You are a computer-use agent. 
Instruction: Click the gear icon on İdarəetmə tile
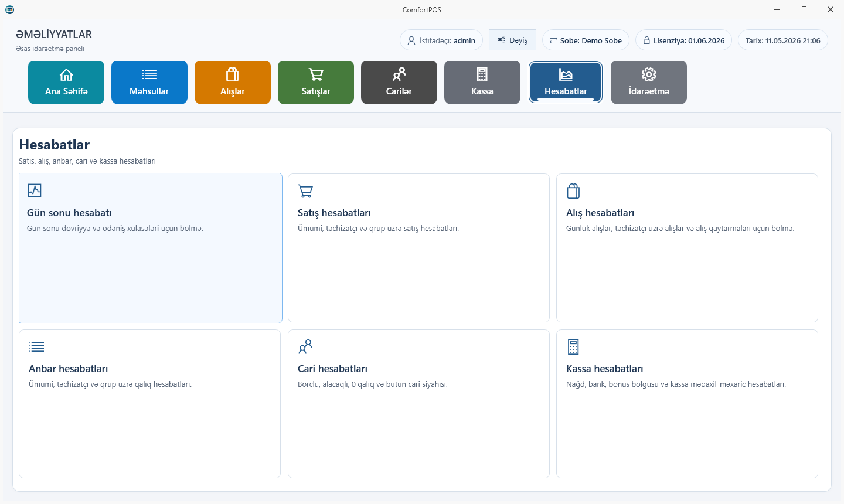[649, 74]
